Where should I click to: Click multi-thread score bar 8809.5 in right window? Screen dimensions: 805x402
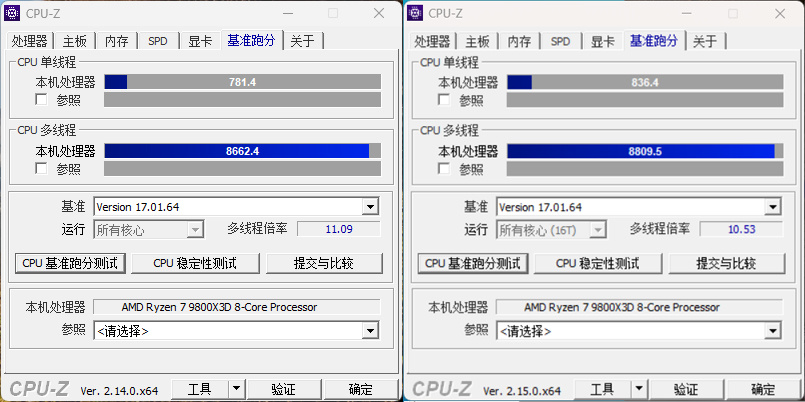click(x=645, y=150)
